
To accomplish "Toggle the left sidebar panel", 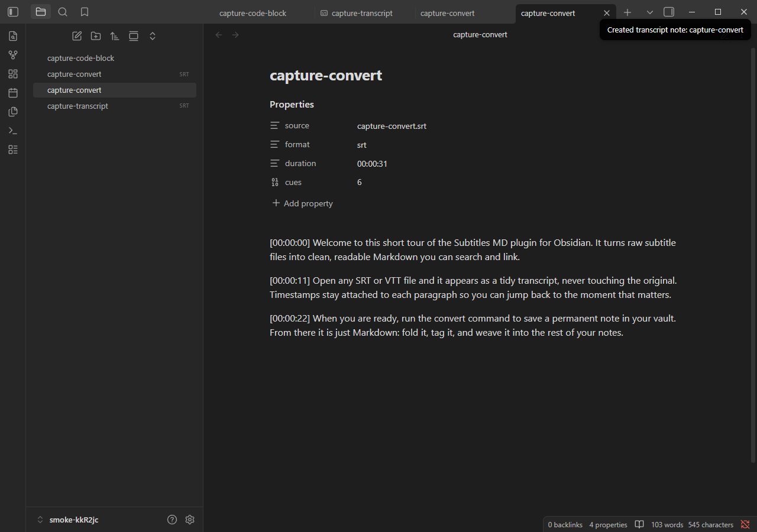I will coord(13,12).
